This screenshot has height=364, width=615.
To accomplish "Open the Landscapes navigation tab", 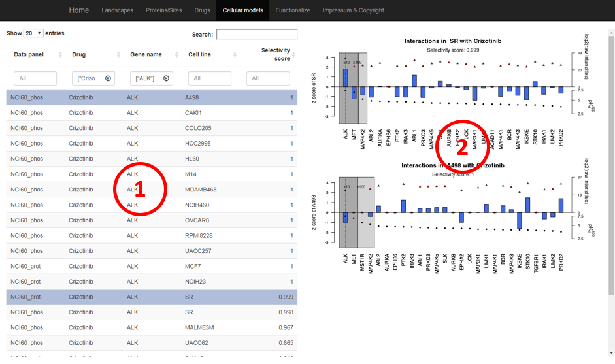I will tap(117, 10).
